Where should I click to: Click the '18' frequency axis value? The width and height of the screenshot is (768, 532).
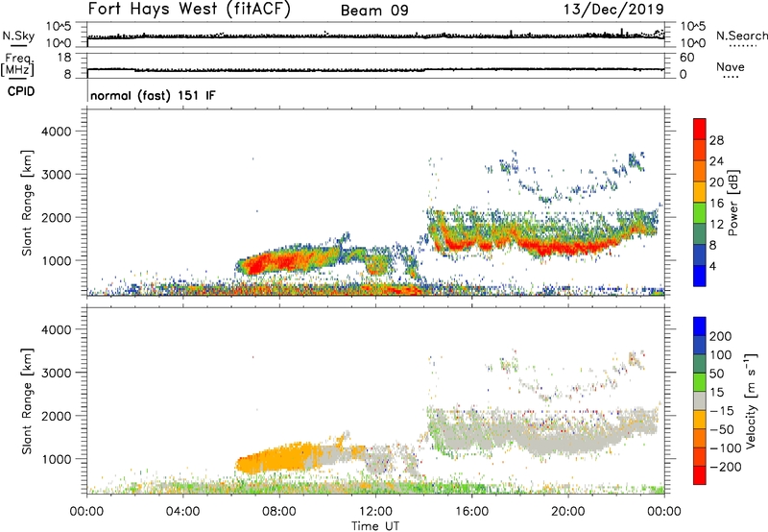64,58
